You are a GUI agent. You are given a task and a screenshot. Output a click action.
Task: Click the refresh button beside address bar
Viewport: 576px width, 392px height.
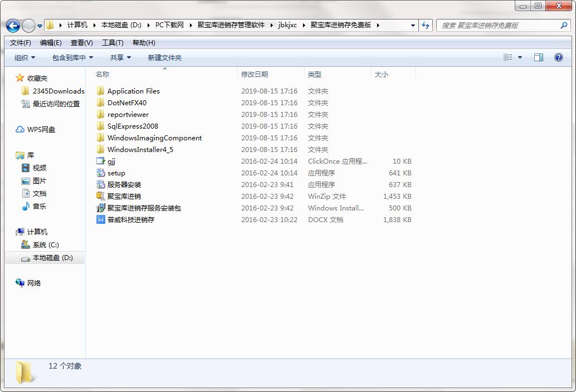click(426, 25)
